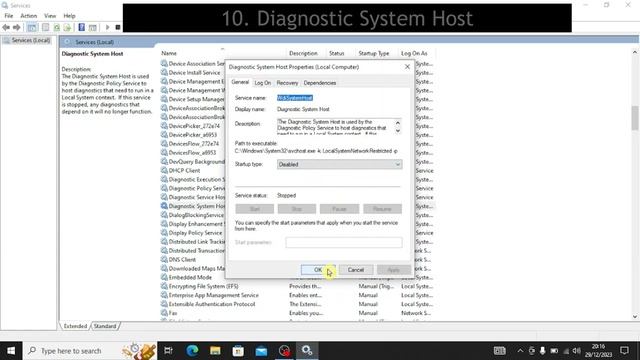Click the Stop Service square icon in toolbar

[118, 27]
